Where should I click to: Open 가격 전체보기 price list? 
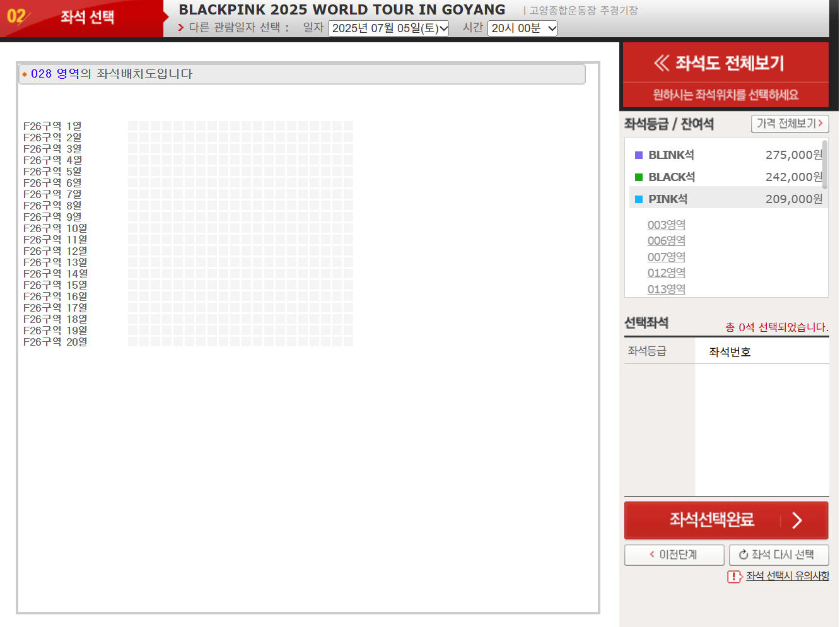click(x=790, y=124)
